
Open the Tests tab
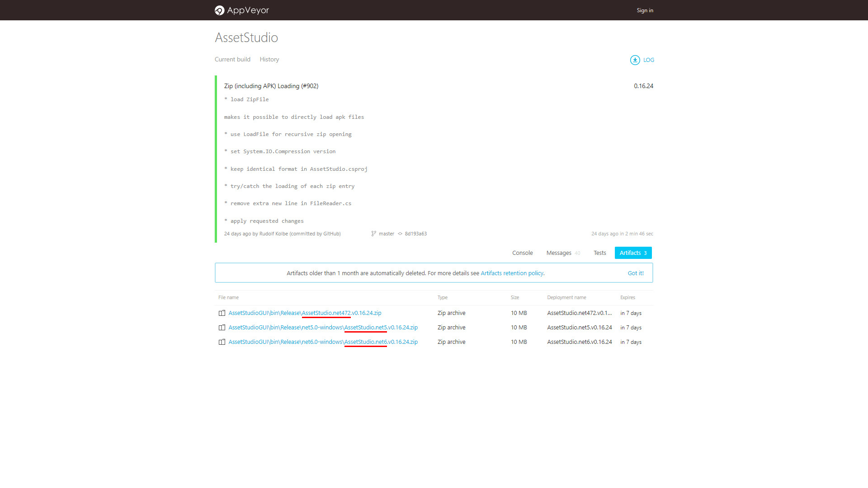599,253
